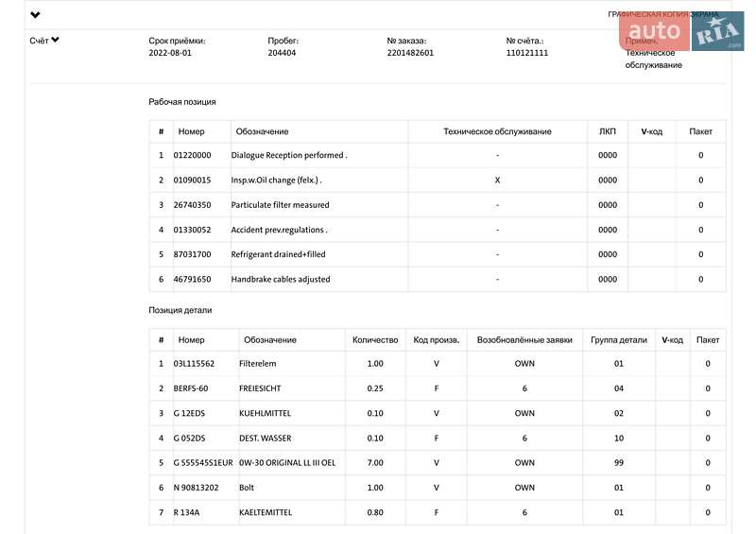Image resolution: width=756 pixels, height=534 pixels.
Task: Select work number 01220000
Action: [x=192, y=155]
